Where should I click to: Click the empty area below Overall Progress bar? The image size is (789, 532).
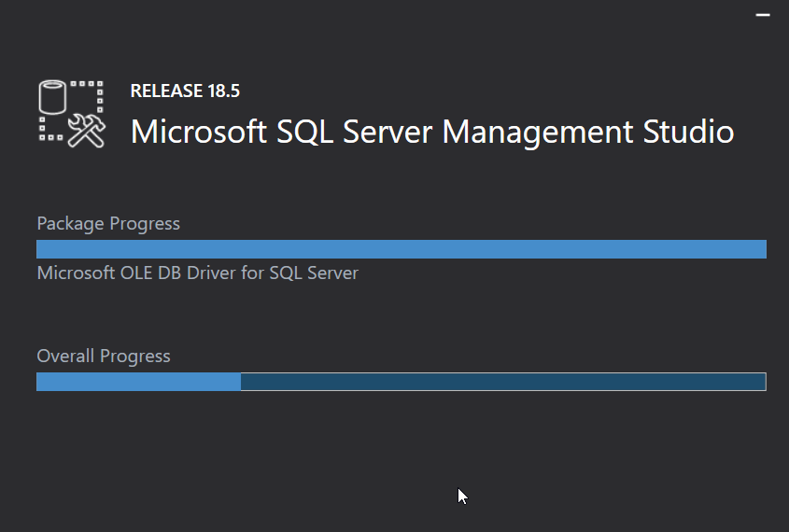401,448
